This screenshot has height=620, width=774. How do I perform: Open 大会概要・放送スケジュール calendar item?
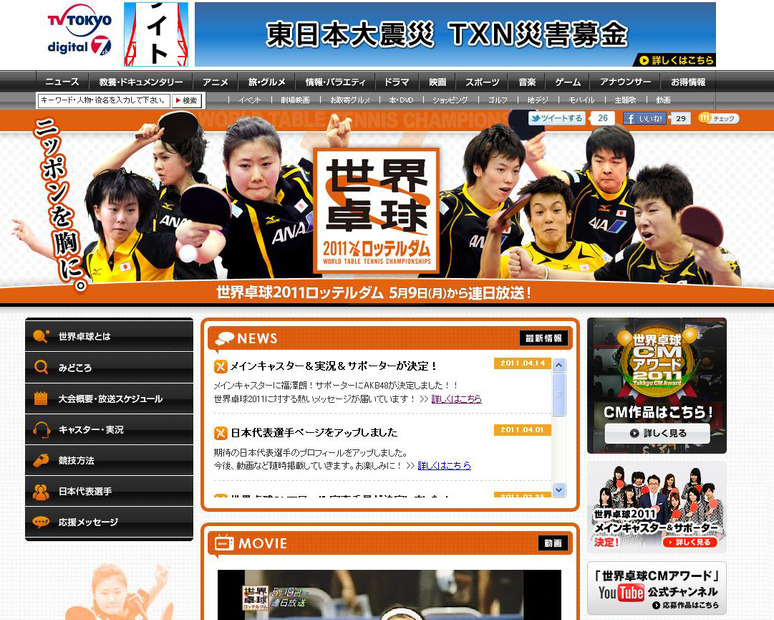pos(109,398)
